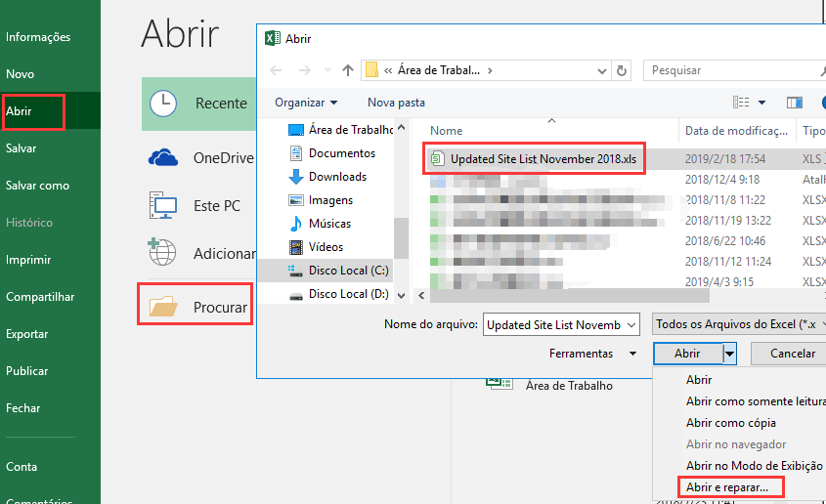Go up one folder level arrow
This screenshot has width=826, height=504.
[x=348, y=70]
